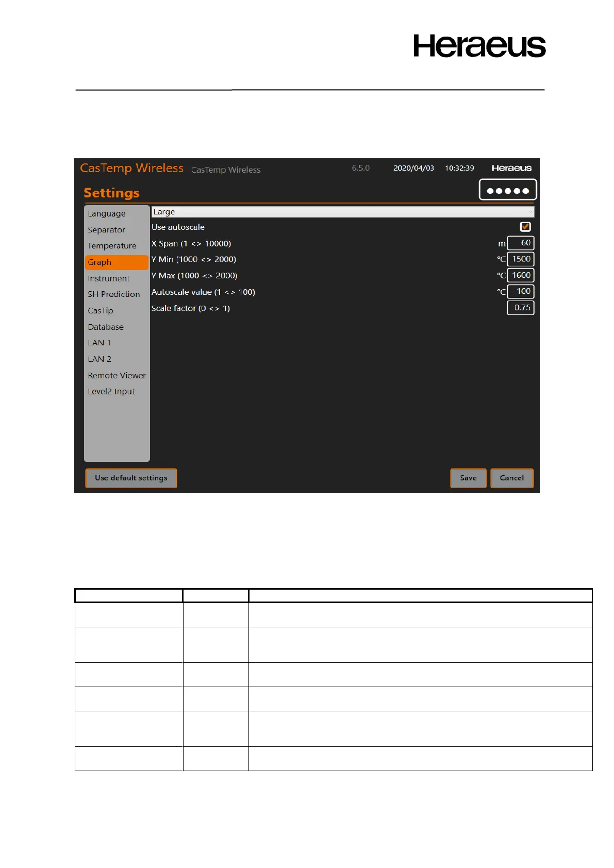Edit the Y Min value 1500

coord(521,259)
